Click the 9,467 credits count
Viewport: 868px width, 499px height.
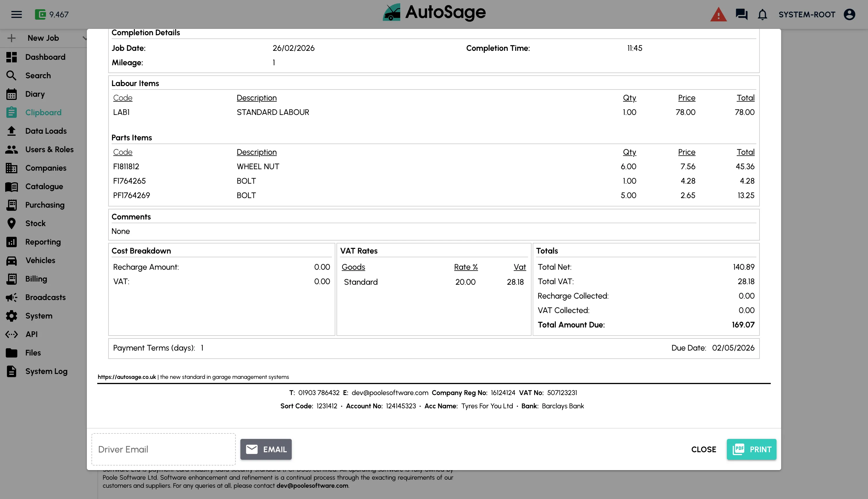coord(59,14)
